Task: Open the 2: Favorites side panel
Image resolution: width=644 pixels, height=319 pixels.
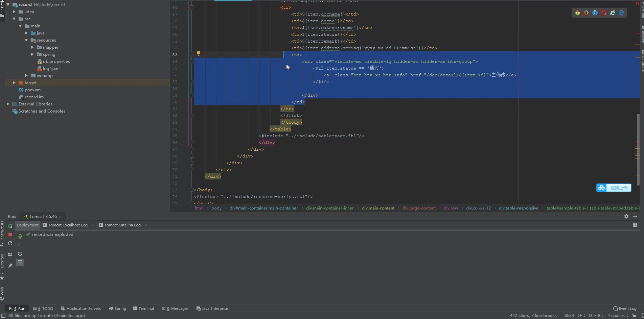Action: pyautogui.click(x=2, y=267)
